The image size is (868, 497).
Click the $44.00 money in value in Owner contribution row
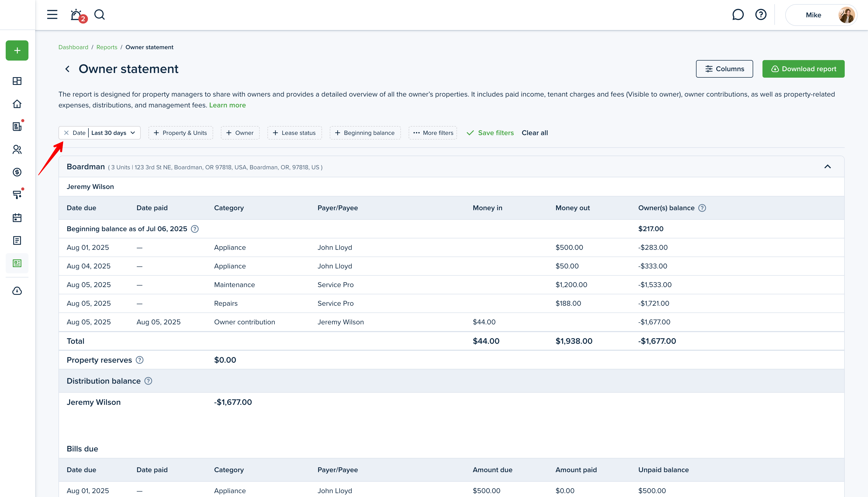484,322
